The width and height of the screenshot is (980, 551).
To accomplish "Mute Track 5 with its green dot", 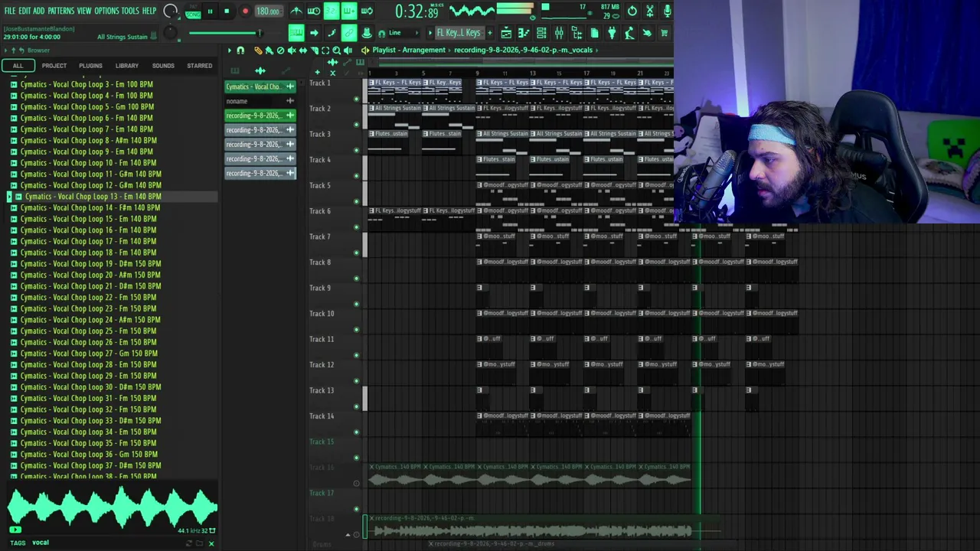I will [x=356, y=201].
